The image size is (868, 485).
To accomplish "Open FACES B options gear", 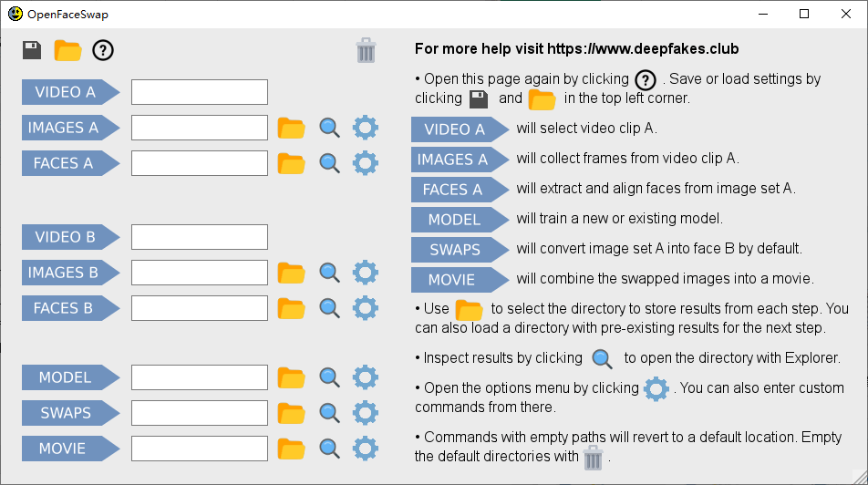I will (365, 308).
